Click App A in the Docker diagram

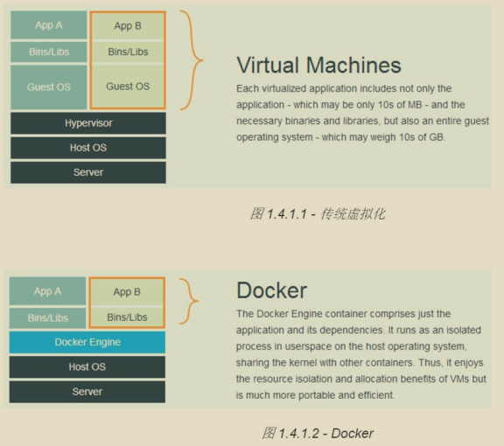(x=47, y=291)
